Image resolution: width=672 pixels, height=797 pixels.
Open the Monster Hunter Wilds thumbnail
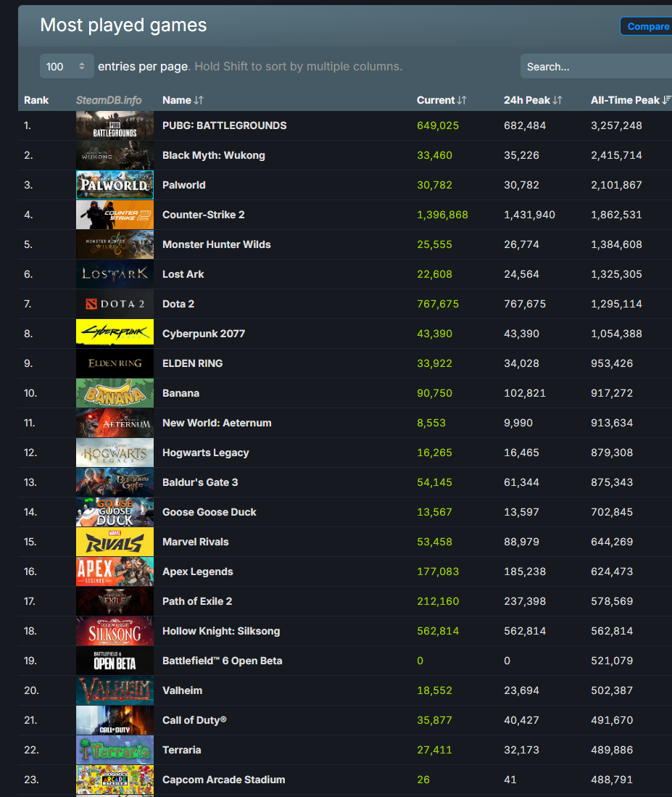point(115,244)
